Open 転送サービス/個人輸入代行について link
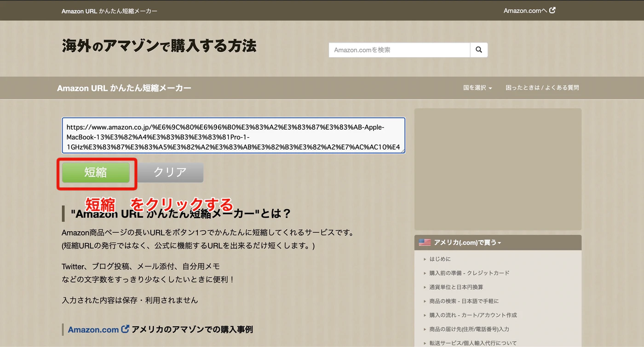This screenshot has width=644, height=347. (x=473, y=343)
